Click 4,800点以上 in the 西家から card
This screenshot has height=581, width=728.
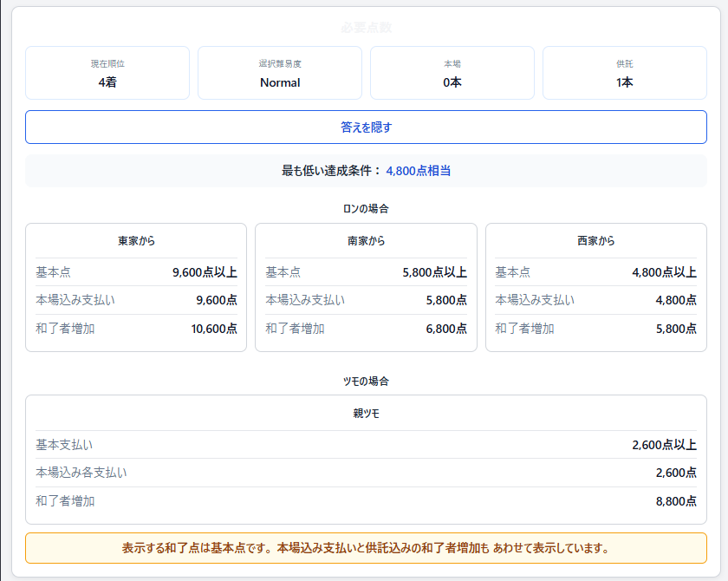[665, 272]
